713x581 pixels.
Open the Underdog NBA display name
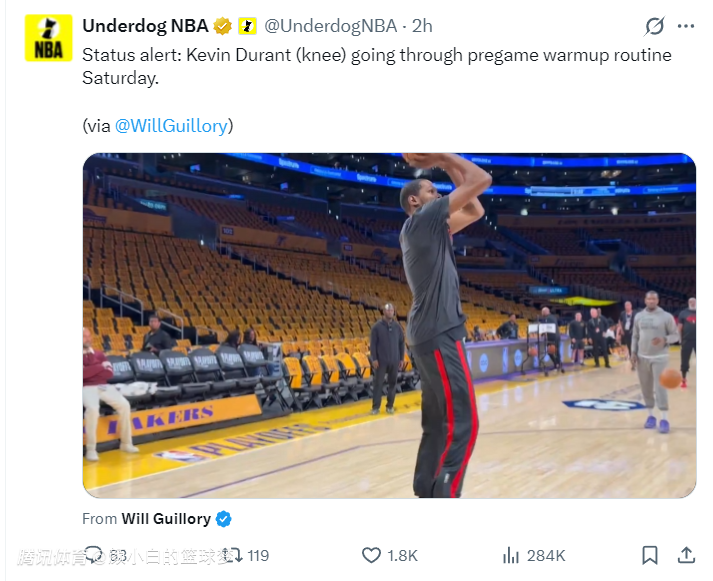pos(145,26)
